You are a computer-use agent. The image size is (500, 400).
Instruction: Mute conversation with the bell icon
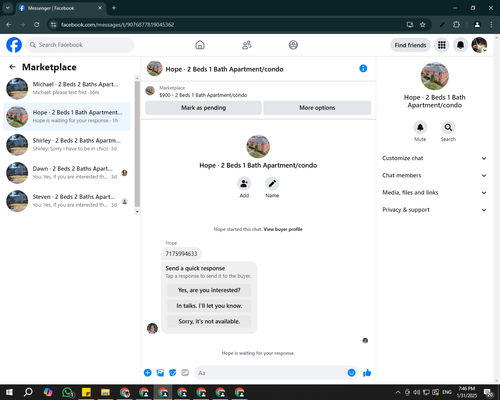pyautogui.click(x=420, y=127)
